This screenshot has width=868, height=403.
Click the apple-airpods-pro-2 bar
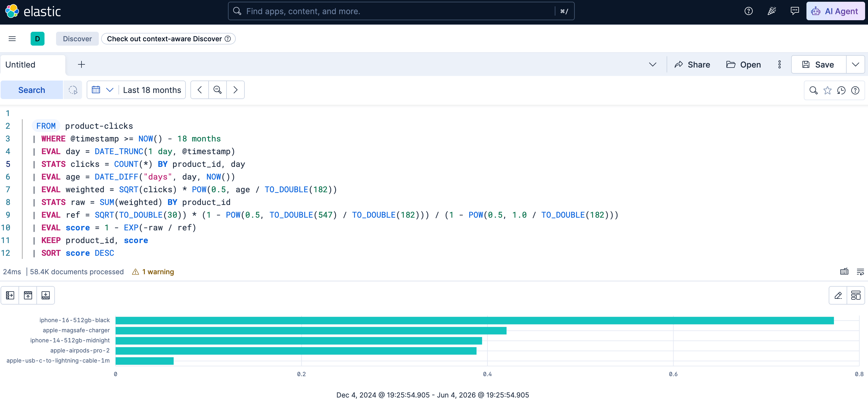[296, 350]
